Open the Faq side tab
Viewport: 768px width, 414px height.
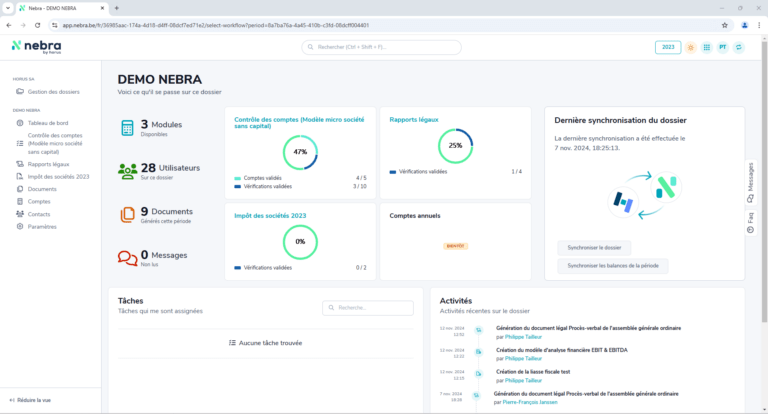[x=750, y=223]
